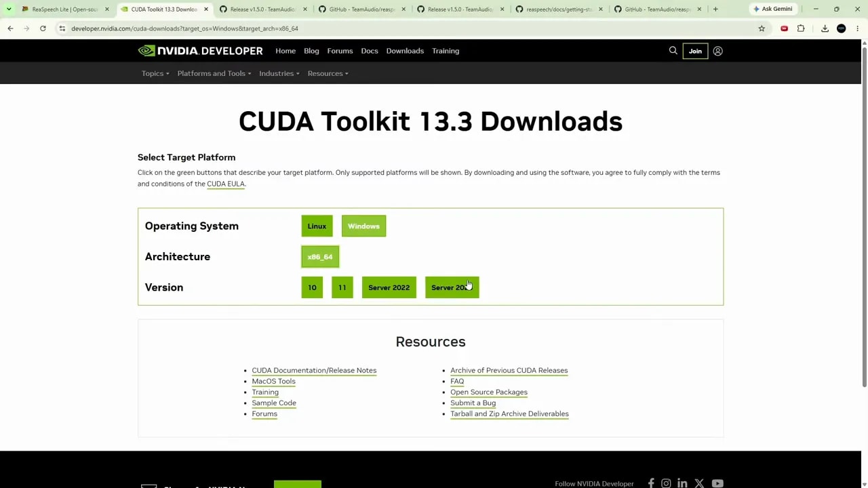The image size is (868, 488).
Task: Click the NVIDIA Developer logo
Action: (x=200, y=51)
